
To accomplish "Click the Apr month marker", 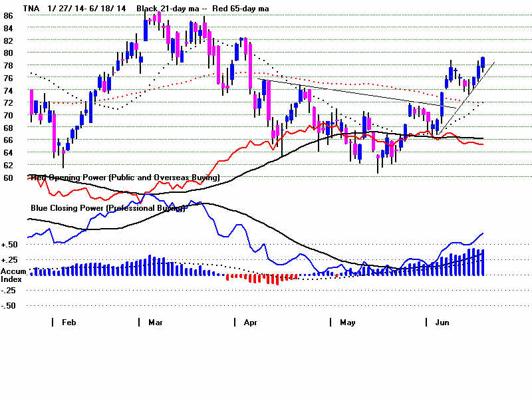I will [251, 323].
